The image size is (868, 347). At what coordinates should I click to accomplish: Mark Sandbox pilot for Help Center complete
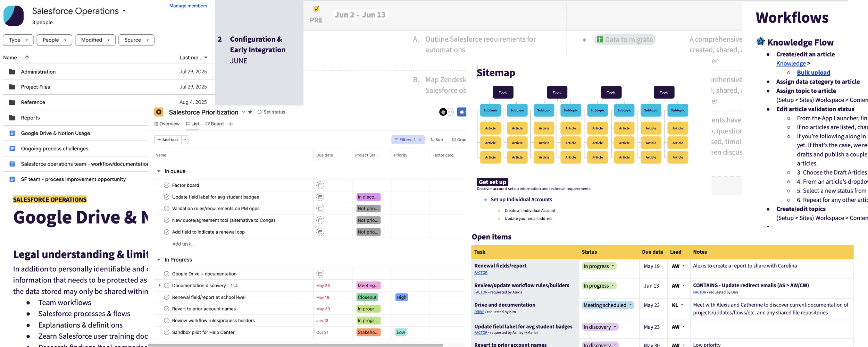pyautogui.click(x=167, y=332)
